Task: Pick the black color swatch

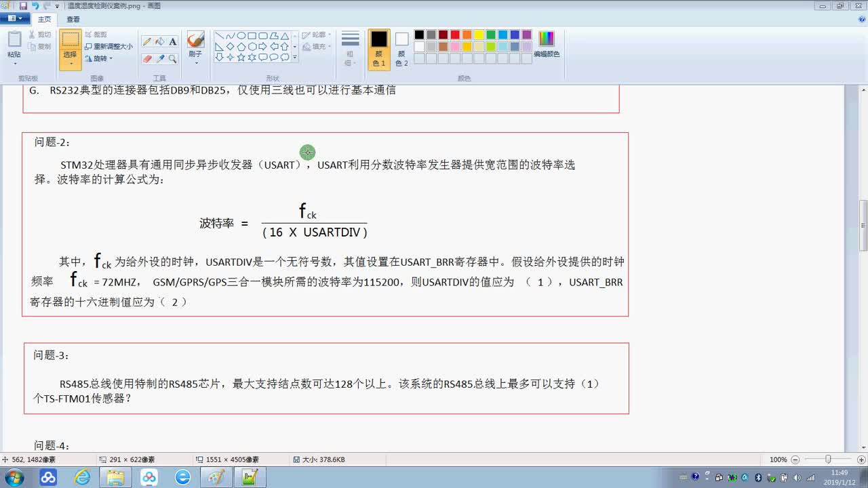Action: point(419,35)
